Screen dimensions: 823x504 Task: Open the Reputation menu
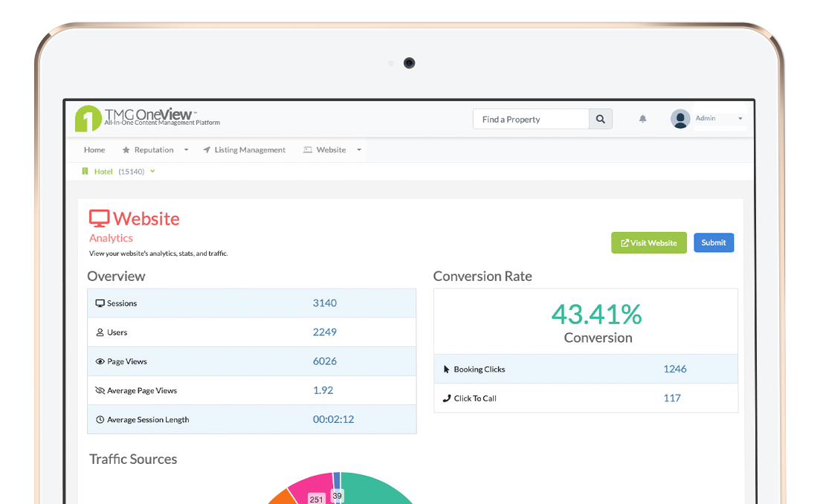click(x=155, y=150)
